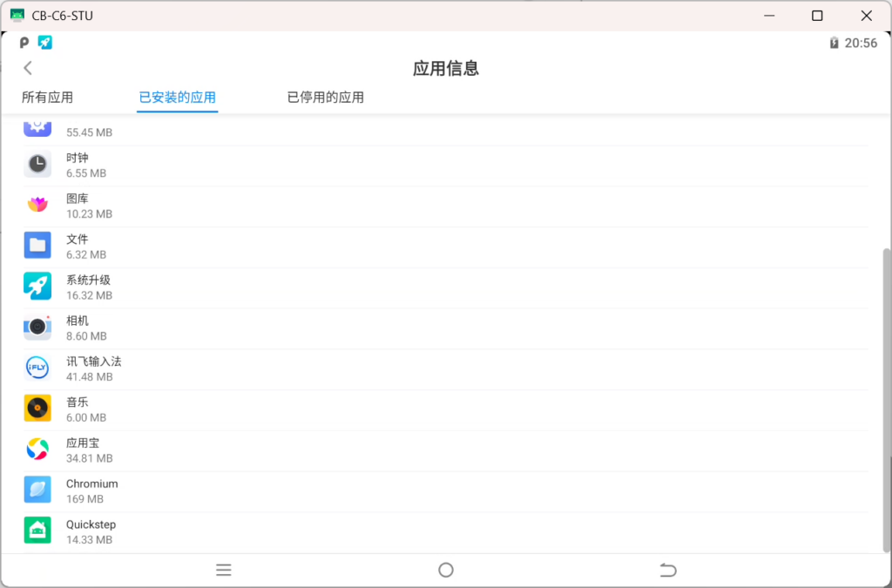Open the Gallery lotus icon (图库)

tap(37, 205)
